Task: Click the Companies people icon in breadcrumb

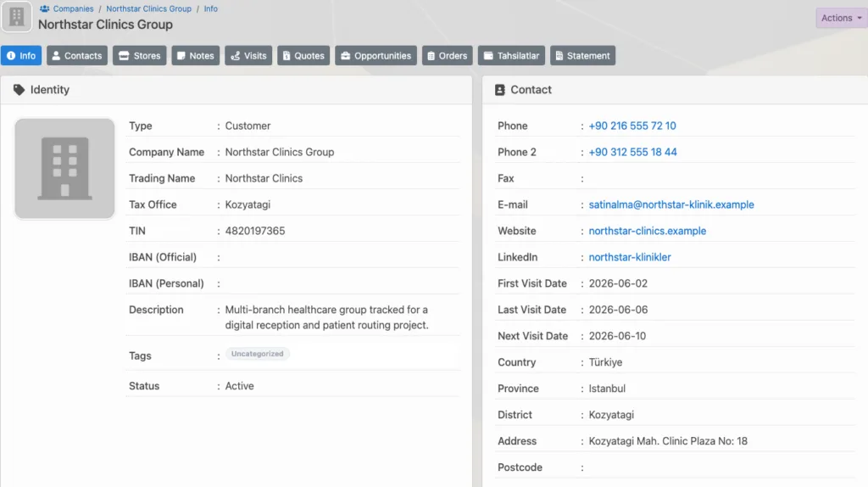Action: coord(44,8)
